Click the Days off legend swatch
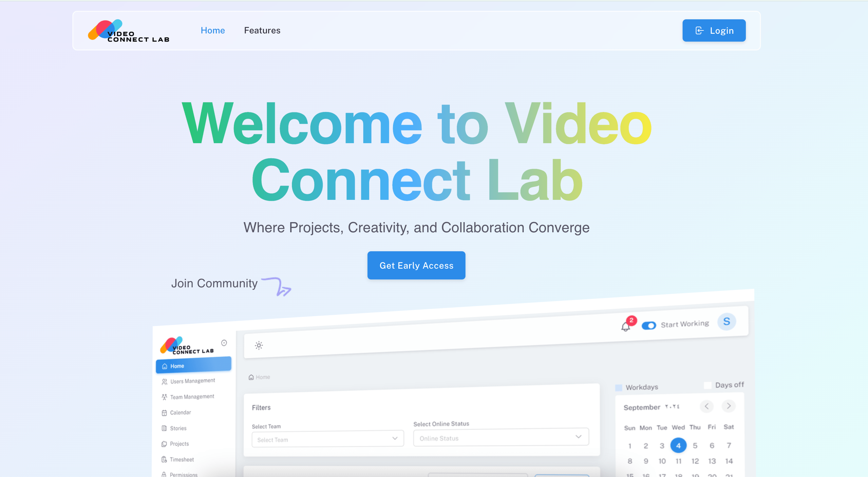The image size is (868, 477). pyautogui.click(x=707, y=385)
